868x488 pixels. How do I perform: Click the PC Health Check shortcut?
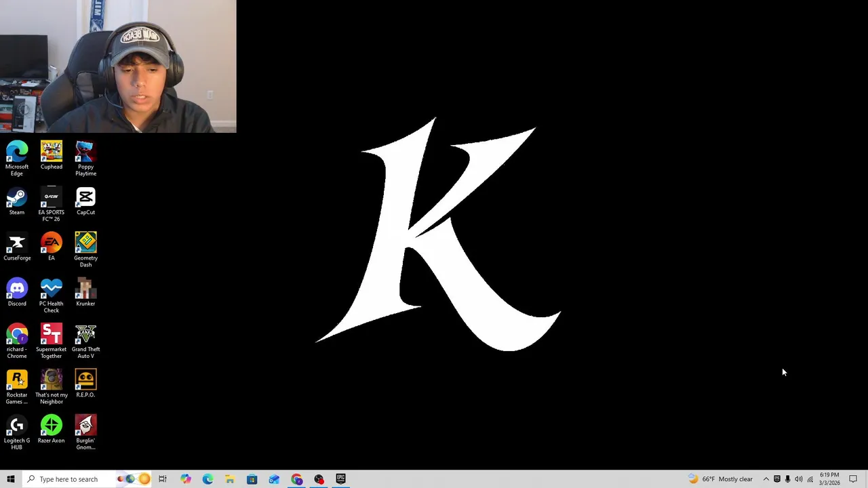tap(52, 296)
